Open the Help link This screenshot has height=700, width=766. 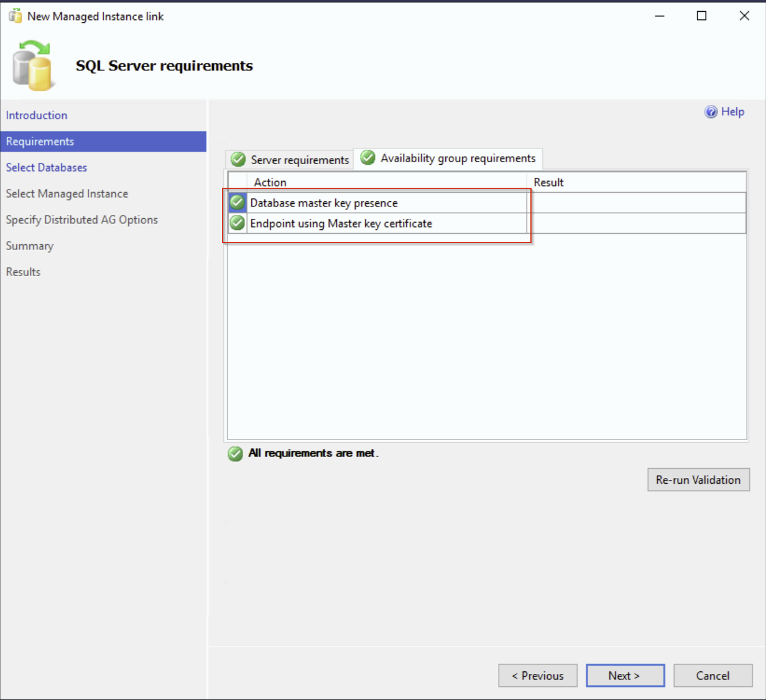point(732,112)
